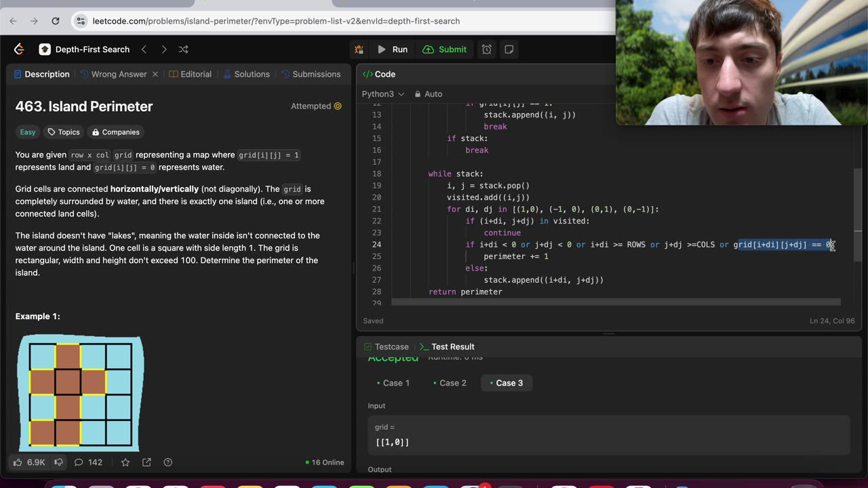Select Case 2 result

[450, 383]
